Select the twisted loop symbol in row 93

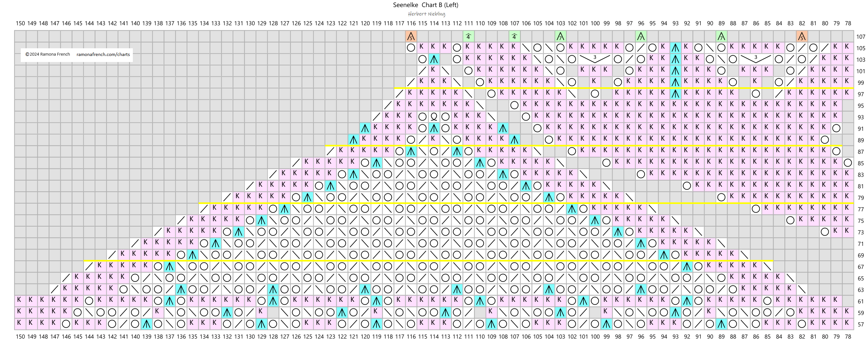click(434, 117)
